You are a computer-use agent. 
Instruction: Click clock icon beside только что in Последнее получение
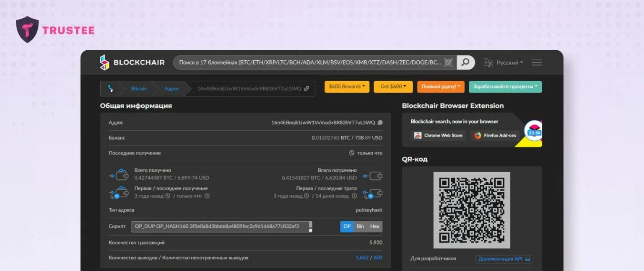(352, 153)
